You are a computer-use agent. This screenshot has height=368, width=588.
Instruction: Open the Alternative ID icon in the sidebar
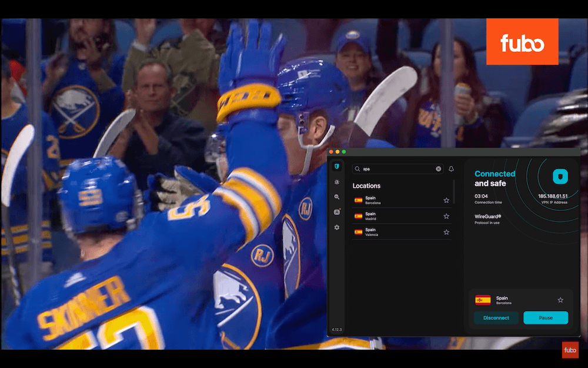pos(337,212)
